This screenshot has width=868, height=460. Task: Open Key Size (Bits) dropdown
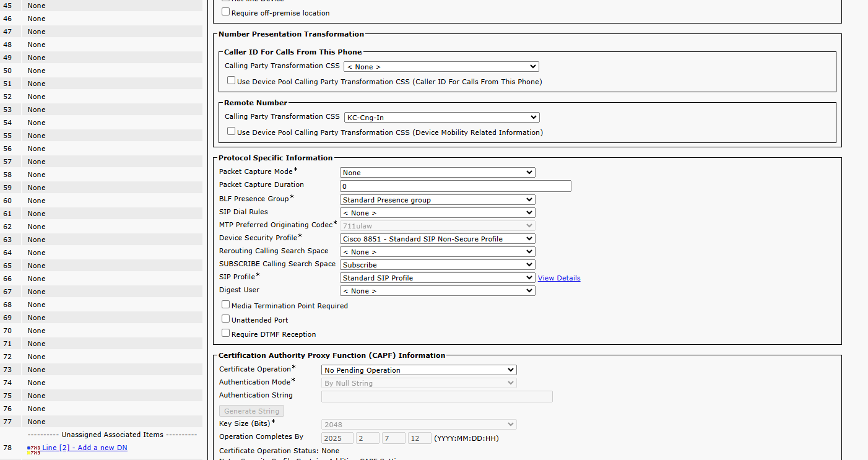(419, 425)
